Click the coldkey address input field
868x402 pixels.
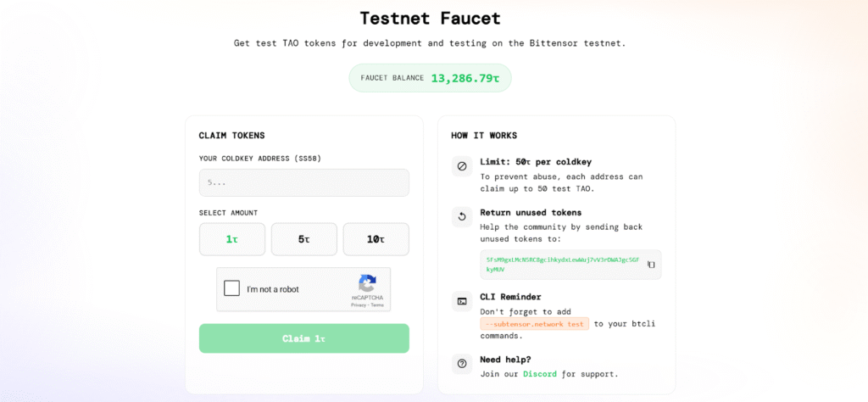[x=303, y=182]
